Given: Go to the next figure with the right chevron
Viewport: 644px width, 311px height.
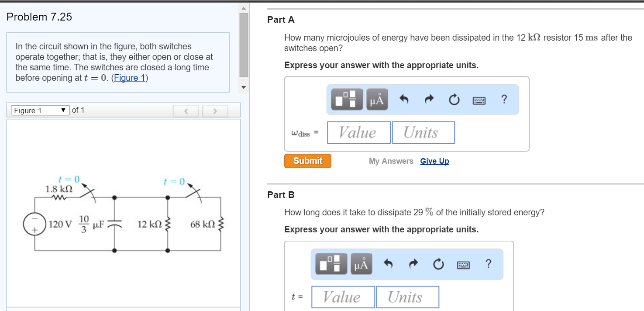Looking at the screenshot, I should 215,111.
